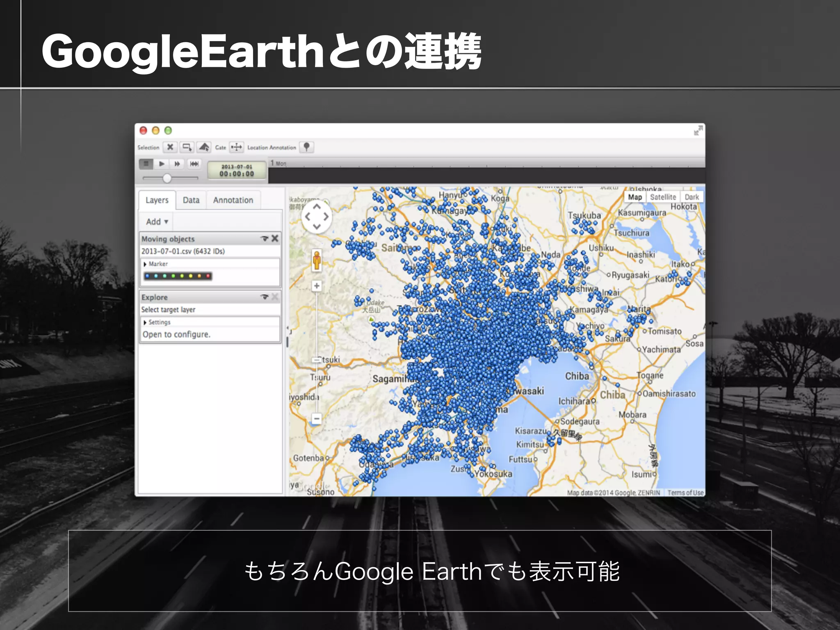Screen dimensions: 840x630
Task: Stop playback in the time controller
Action: [146, 164]
